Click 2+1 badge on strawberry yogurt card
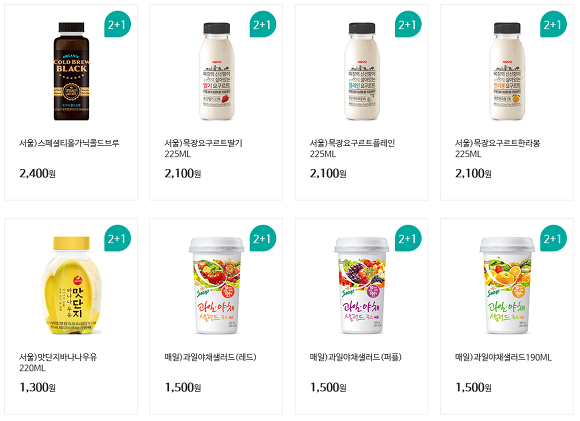580x421 pixels. [x=263, y=24]
